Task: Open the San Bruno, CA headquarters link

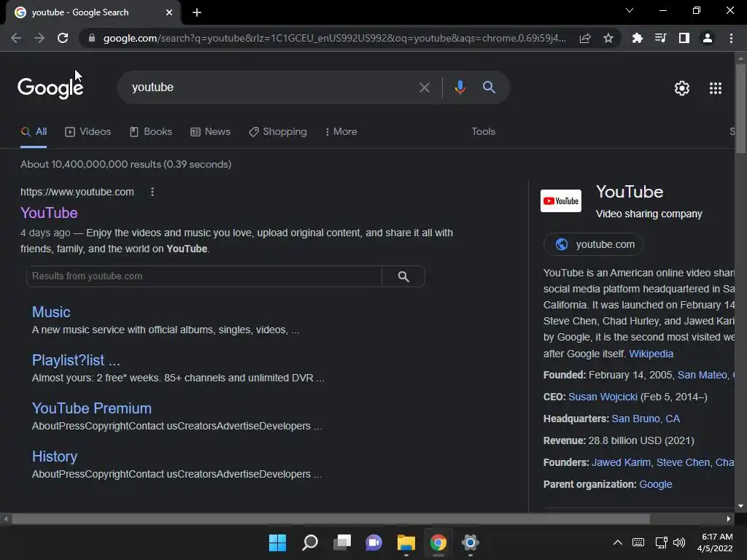Action: 646,419
